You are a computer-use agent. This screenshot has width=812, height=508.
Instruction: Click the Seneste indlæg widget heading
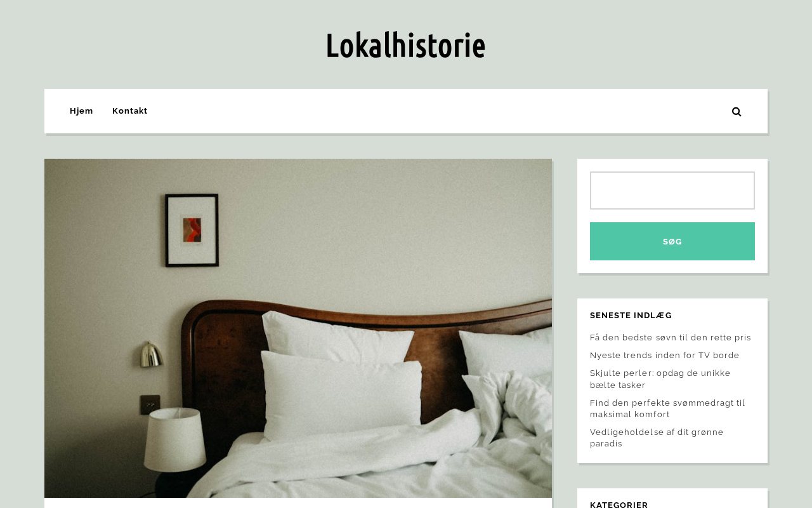click(631, 316)
